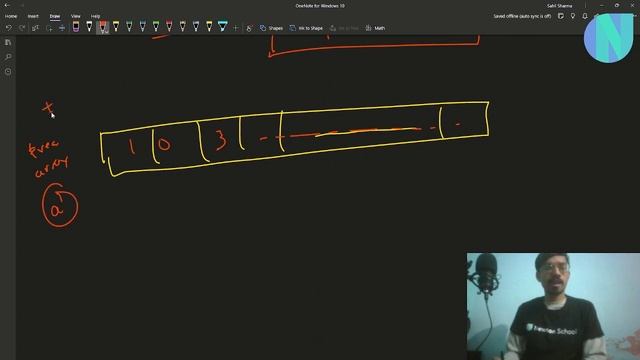
Task: Open Sahil Sharma account menu
Action: point(560,6)
